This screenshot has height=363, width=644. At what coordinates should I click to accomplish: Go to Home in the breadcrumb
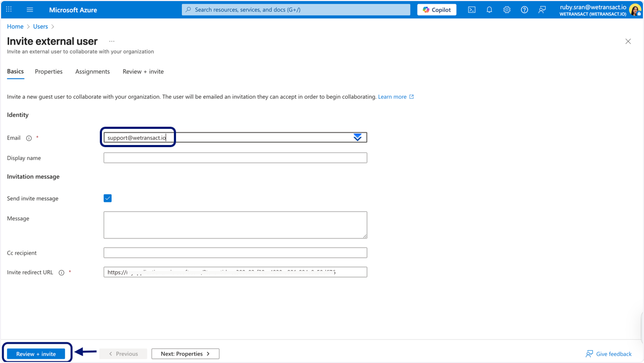15,26
